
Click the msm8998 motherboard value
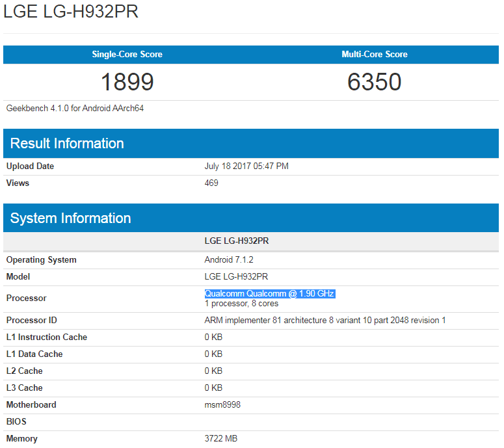coord(222,405)
